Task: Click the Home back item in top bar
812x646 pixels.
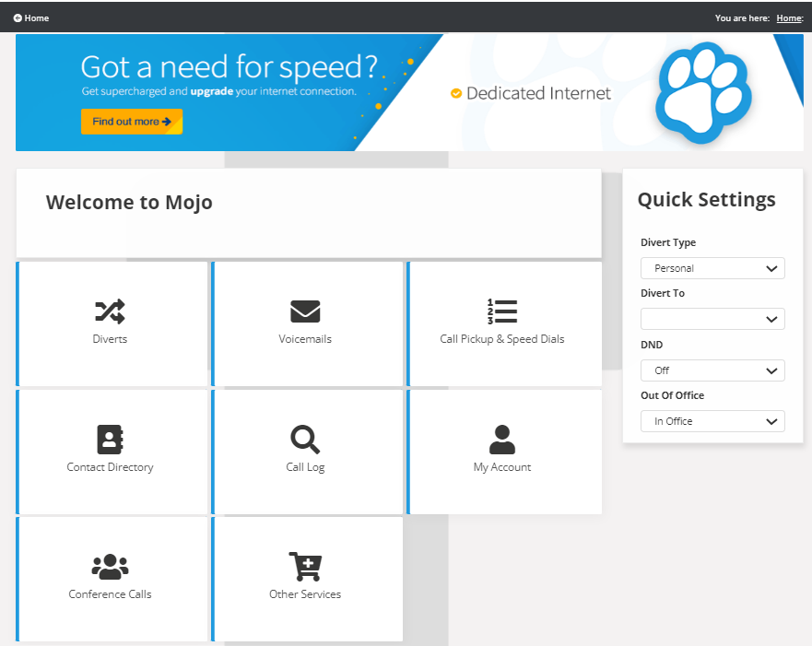Action: point(31,18)
